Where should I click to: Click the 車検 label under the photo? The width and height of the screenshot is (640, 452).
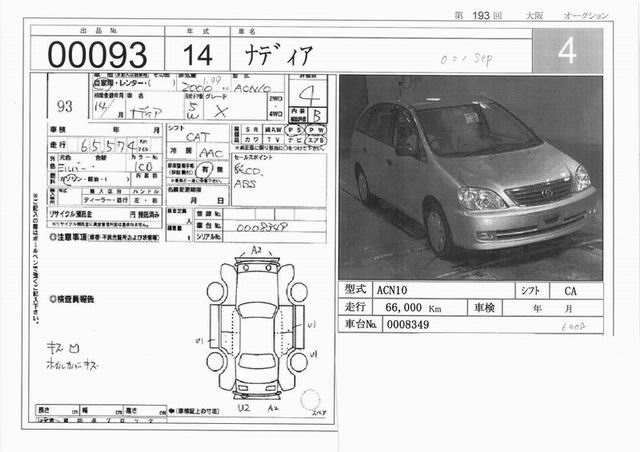[484, 307]
